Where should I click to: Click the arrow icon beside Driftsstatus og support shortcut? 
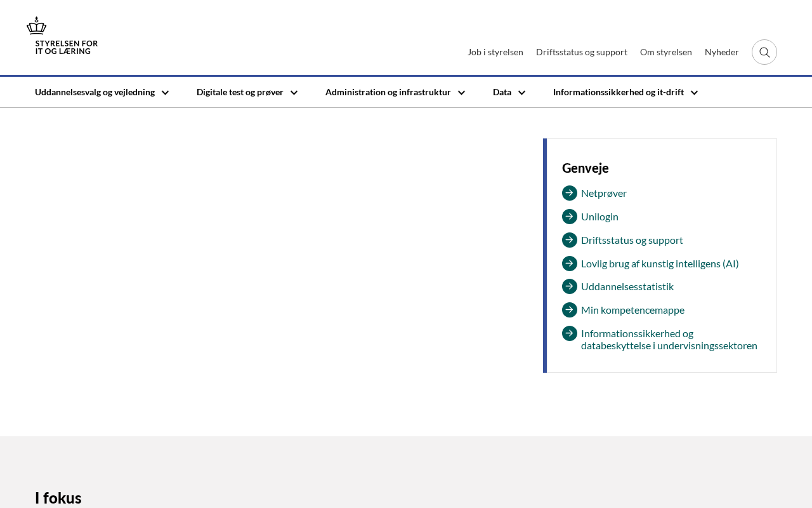click(x=570, y=240)
